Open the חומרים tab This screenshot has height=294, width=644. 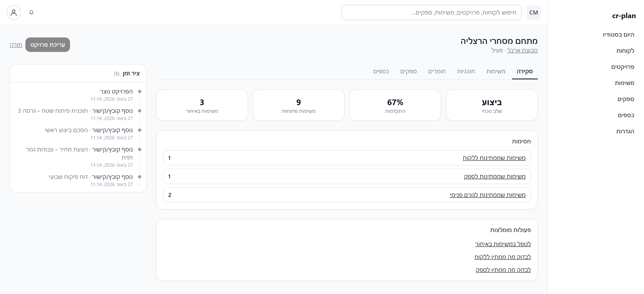pyautogui.click(x=437, y=71)
